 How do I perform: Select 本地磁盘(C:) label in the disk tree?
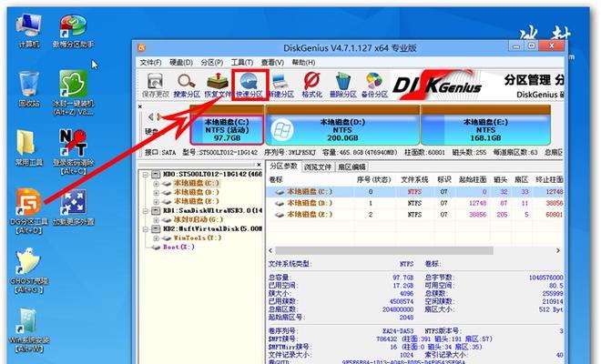coord(197,183)
